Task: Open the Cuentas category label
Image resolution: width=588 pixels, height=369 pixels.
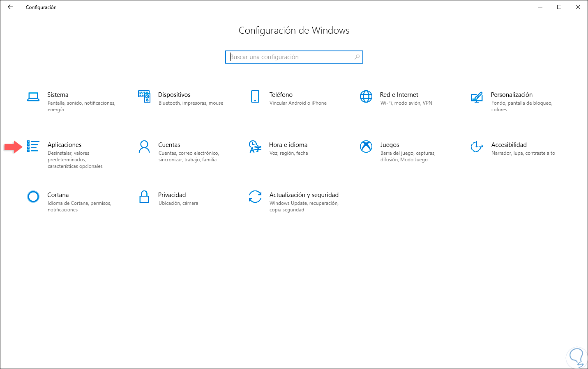Action: (x=169, y=145)
